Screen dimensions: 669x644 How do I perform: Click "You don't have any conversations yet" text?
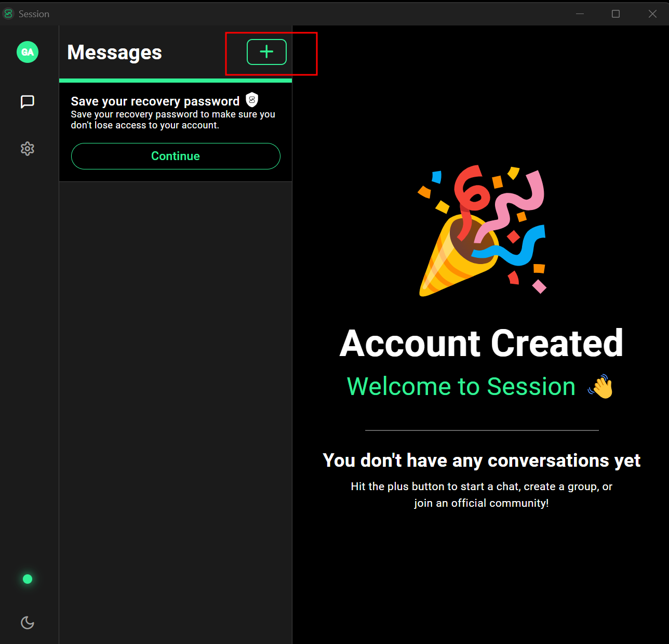pos(481,461)
